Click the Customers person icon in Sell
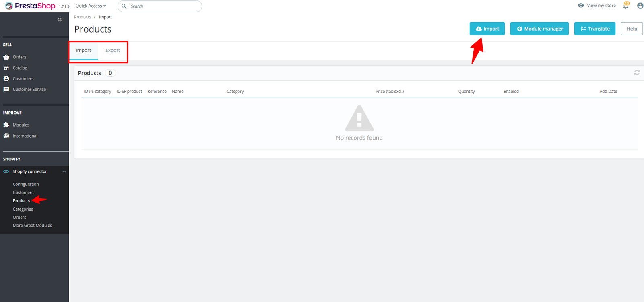Screen dimensions: 644x302 click(6, 79)
